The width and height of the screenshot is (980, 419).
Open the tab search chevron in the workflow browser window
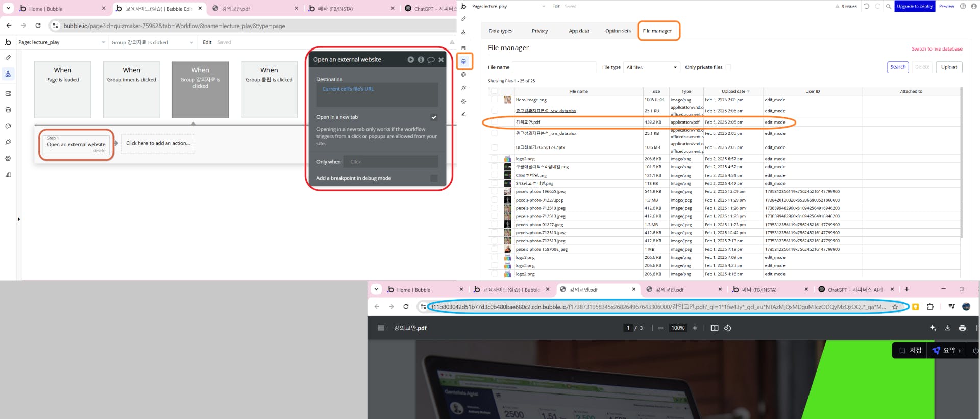8,8
